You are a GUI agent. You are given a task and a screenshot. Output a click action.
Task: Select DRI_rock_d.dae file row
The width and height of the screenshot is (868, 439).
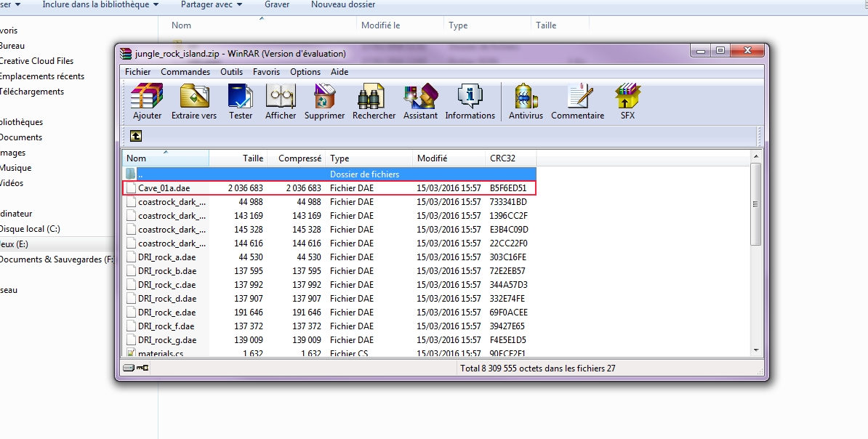pos(329,299)
